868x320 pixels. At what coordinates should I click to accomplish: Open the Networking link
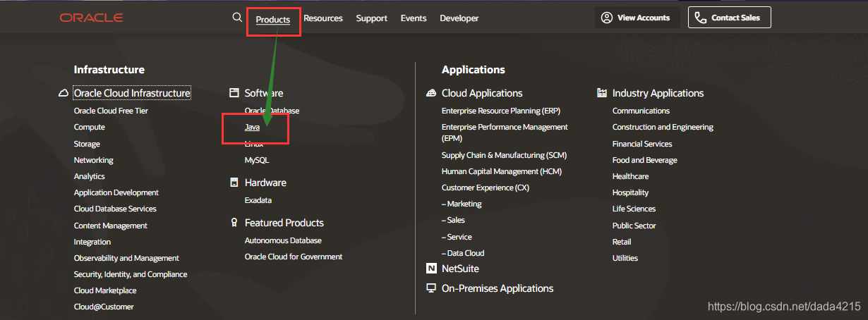[94, 160]
